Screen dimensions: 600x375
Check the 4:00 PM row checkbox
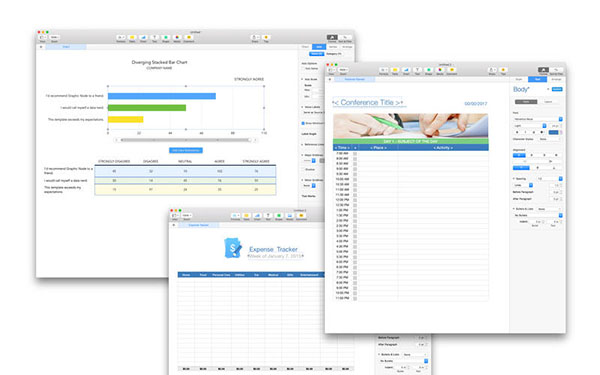click(x=355, y=241)
